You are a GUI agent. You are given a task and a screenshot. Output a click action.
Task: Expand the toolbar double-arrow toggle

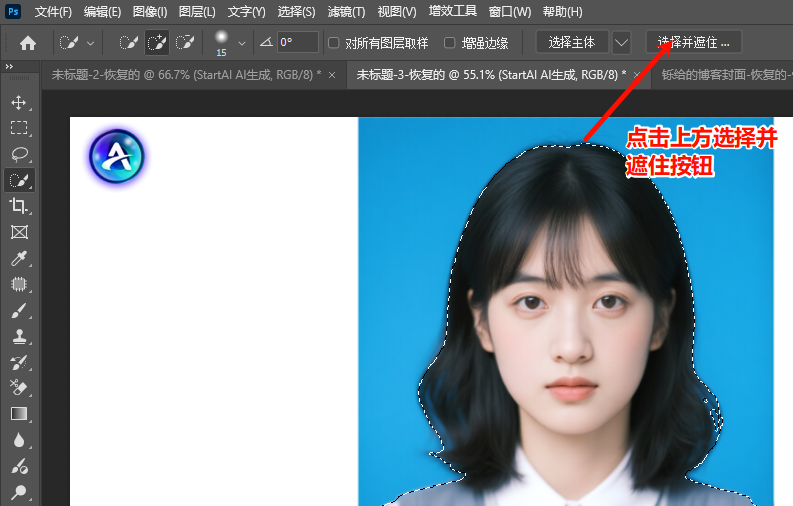(9, 66)
